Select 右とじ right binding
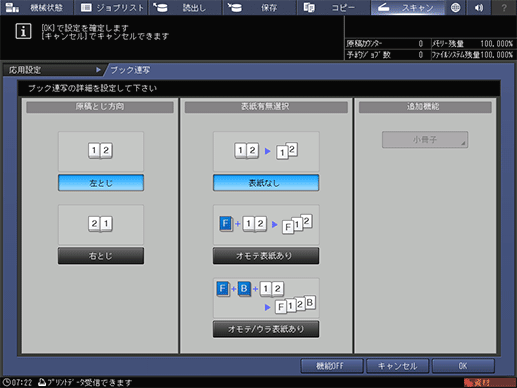 [101, 256]
